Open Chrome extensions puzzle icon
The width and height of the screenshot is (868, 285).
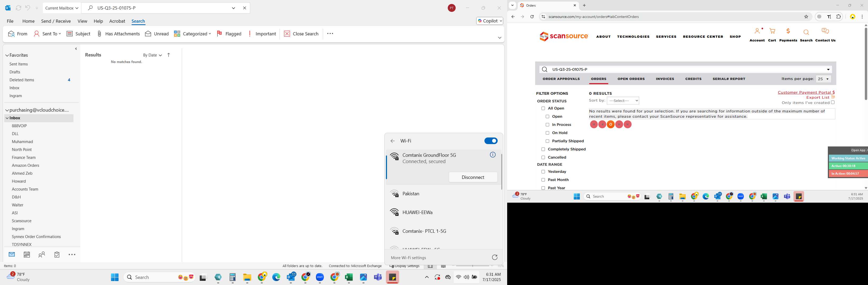[839, 16]
